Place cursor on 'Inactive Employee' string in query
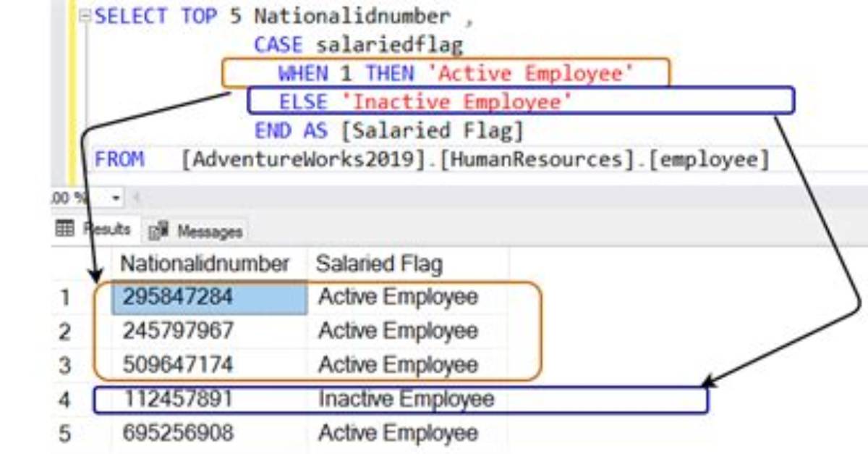The width and height of the screenshot is (868, 454). (x=456, y=102)
